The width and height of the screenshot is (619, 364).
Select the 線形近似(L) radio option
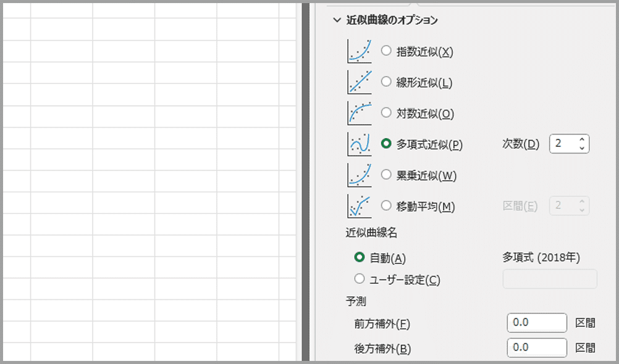[386, 81]
